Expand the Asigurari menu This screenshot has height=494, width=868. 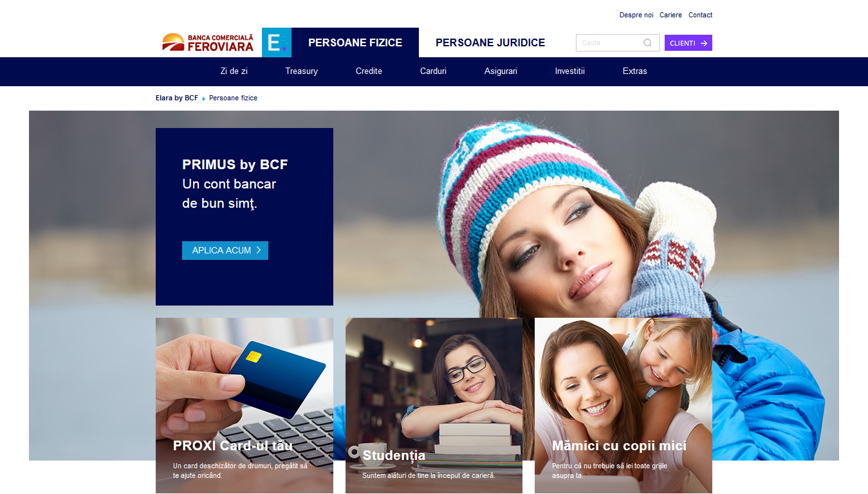(501, 71)
